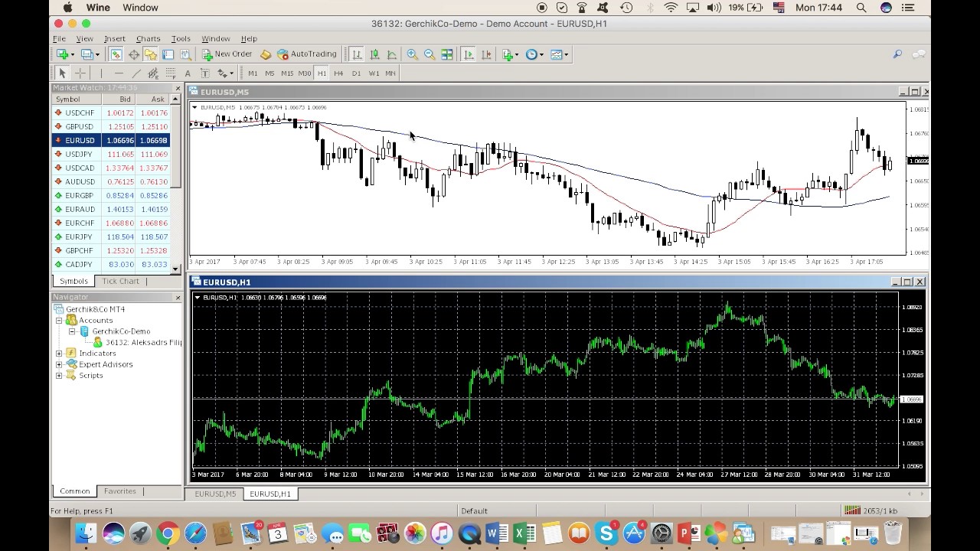This screenshot has height=551, width=980.
Task: Open Google Chrome from the Dock
Action: (x=168, y=533)
